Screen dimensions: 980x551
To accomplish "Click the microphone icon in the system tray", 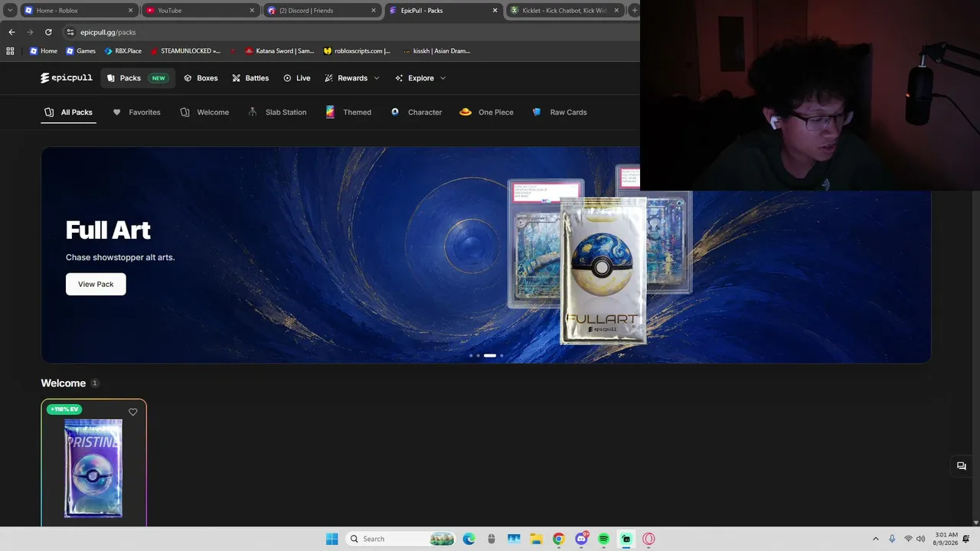I will pos(892,539).
